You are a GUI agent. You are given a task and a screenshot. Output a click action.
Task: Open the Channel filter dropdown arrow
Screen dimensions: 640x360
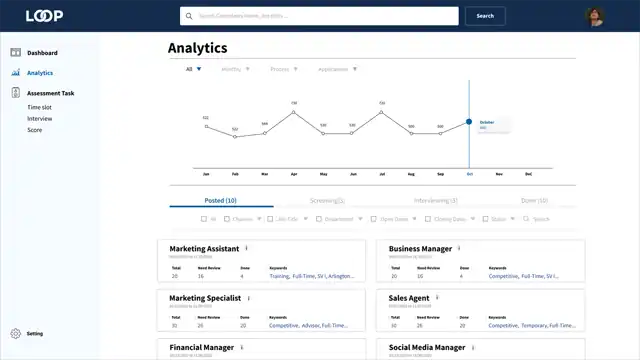pyautogui.click(x=259, y=219)
